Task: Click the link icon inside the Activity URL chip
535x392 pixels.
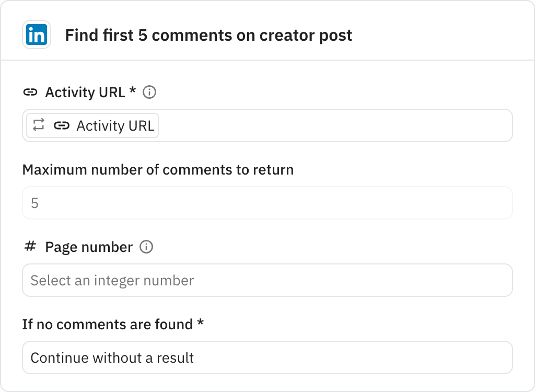Action: pyautogui.click(x=63, y=125)
